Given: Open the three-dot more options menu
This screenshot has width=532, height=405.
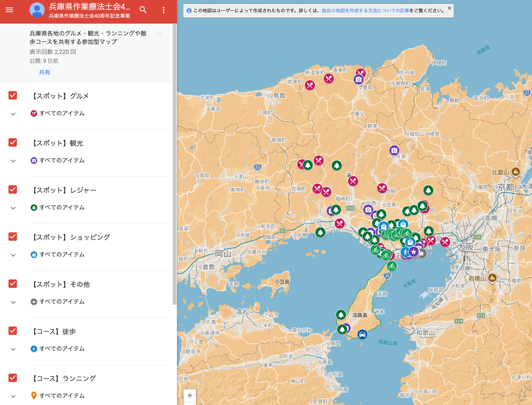Looking at the screenshot, I should click(x=164, y=10).
